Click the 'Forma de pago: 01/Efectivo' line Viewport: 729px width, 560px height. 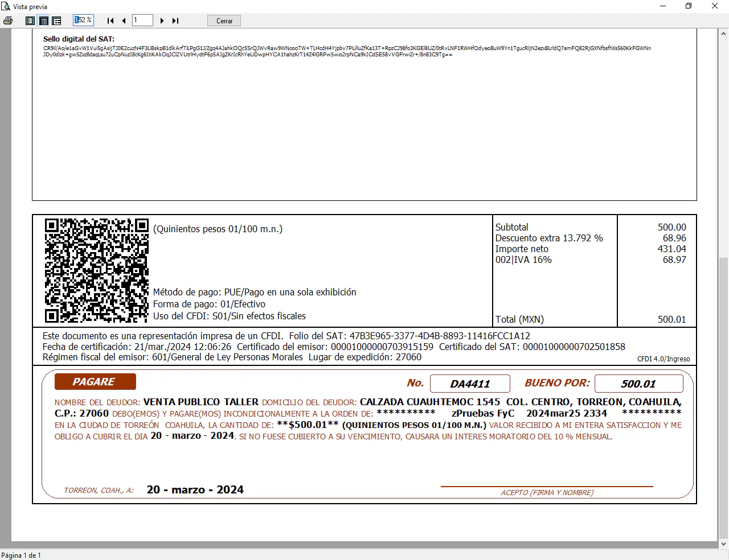pos(209,304)
